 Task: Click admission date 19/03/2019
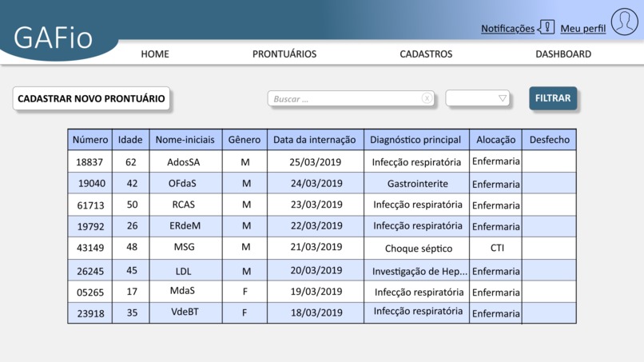(316, 292)
